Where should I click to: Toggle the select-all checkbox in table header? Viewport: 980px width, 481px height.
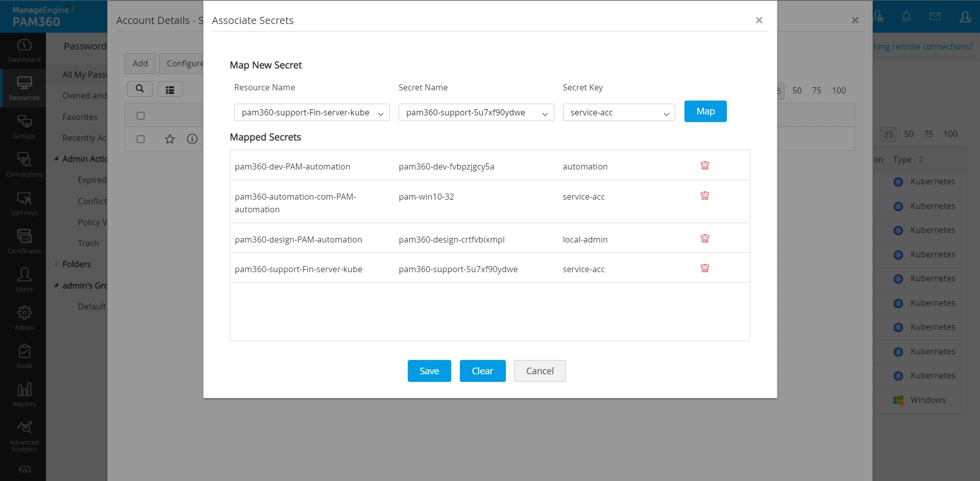pos(141,115)
